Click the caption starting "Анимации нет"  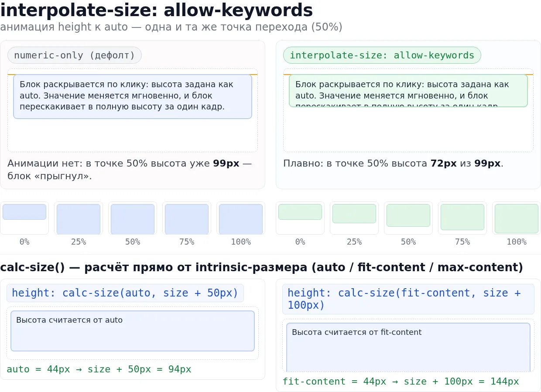click(130, 170)
